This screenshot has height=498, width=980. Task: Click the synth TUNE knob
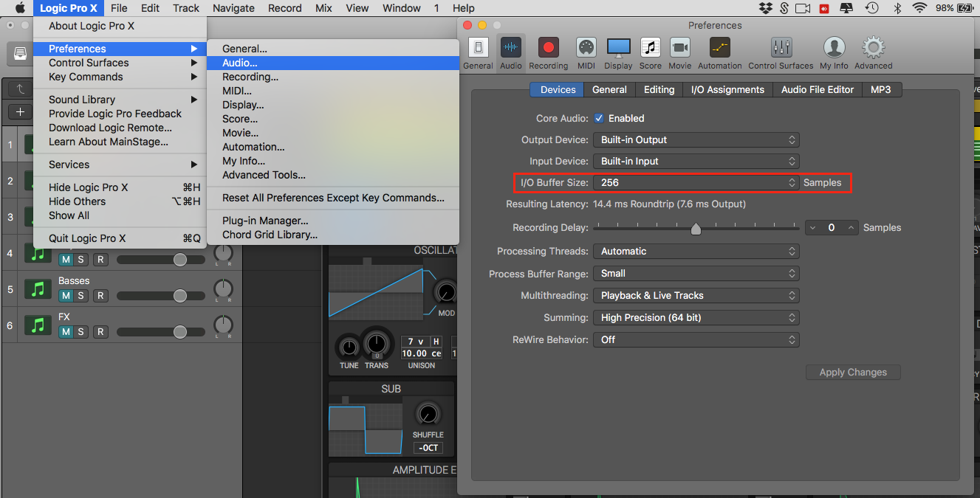click(x=349, y=347)
